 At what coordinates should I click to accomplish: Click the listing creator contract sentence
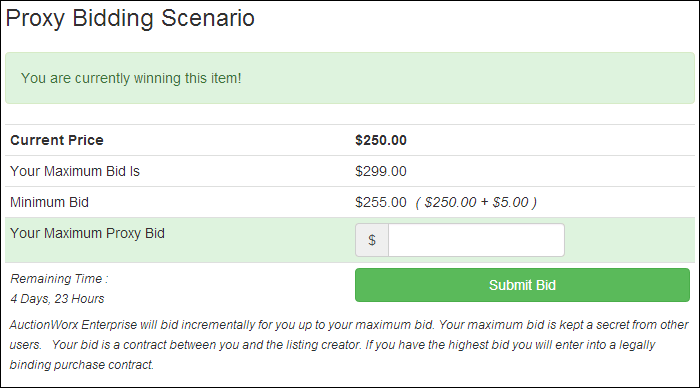pos(207,345)
